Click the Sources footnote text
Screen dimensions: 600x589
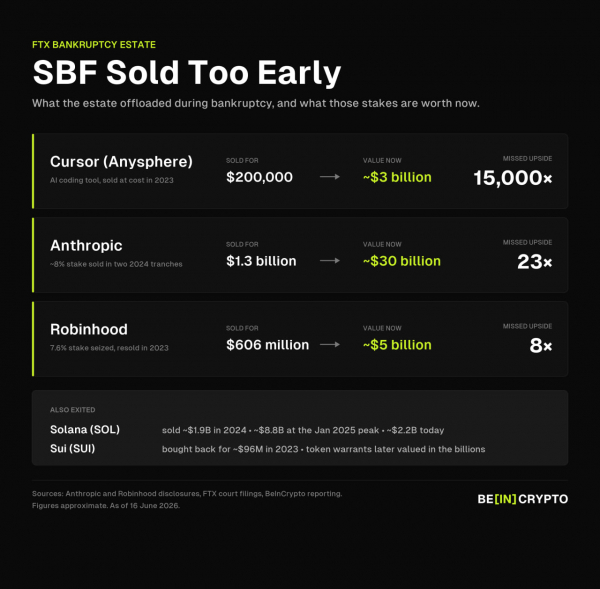coord(187,499)
